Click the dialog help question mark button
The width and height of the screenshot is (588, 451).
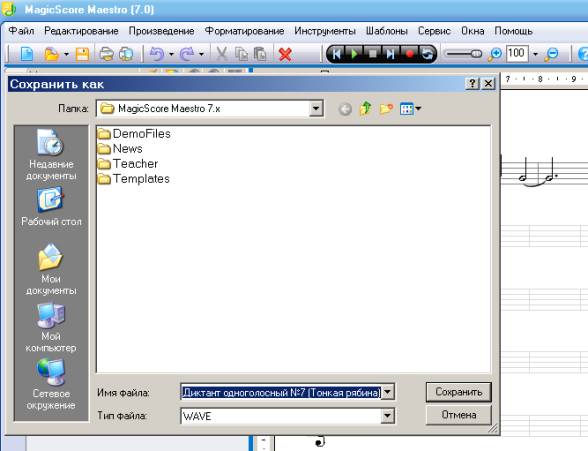coord(472,83)
